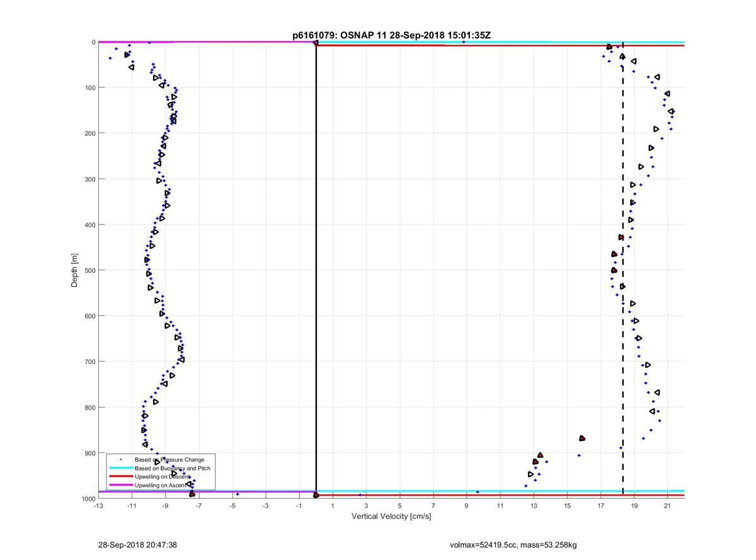Click x-axis tick label 5
Viewport: 756px width, 560px height.
pyautogui.click(x=399, y=505)
